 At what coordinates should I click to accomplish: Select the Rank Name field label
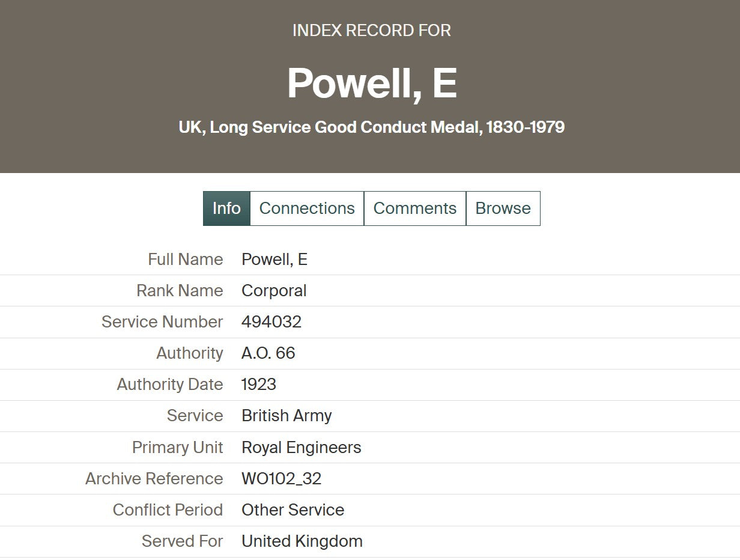point(180,291)
